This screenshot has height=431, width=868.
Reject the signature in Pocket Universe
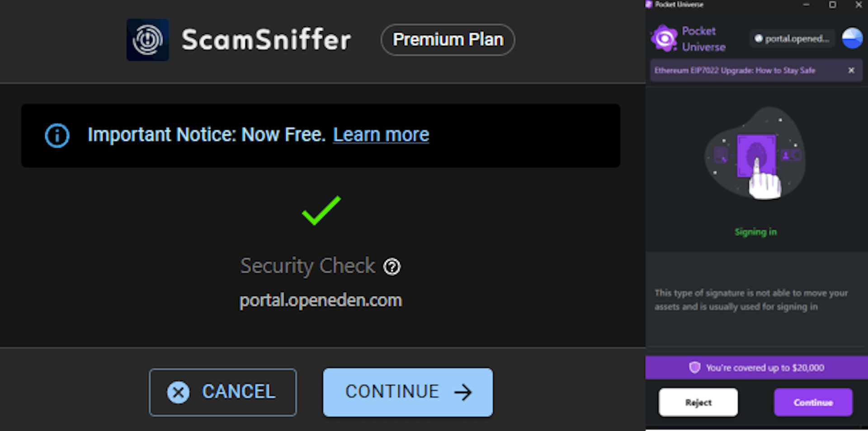click(698, 402)
